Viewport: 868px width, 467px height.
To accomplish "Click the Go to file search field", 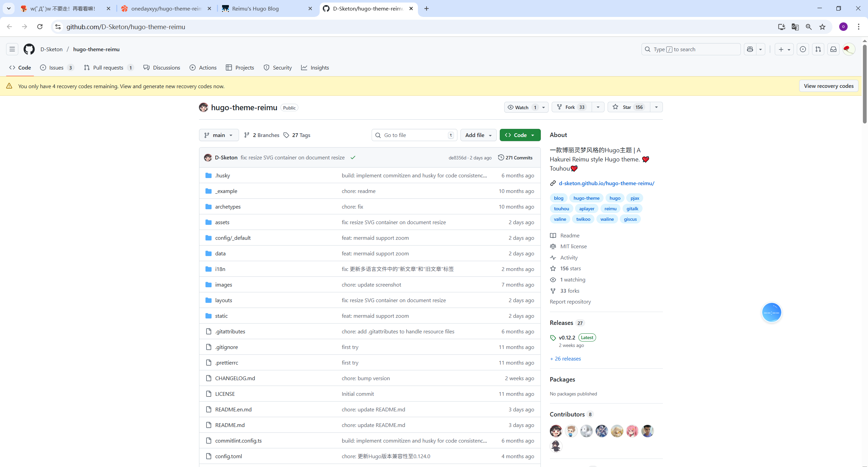I will 414,135.
